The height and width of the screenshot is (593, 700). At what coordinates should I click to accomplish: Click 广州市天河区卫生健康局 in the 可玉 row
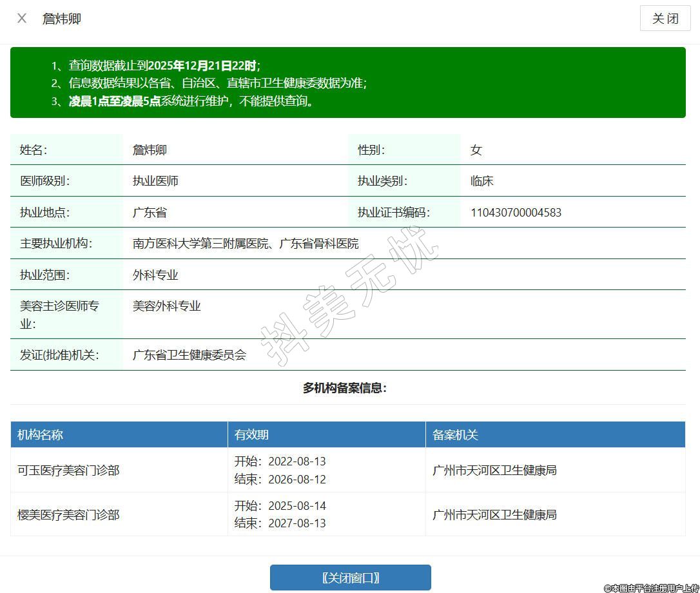tap(494, 471)
